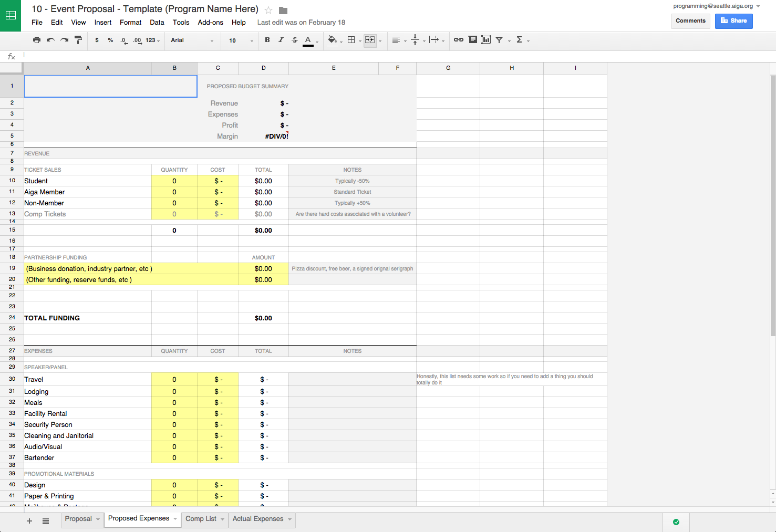Show the all sheets list icon
The image size is (776, 532).
tap(46, 521)
